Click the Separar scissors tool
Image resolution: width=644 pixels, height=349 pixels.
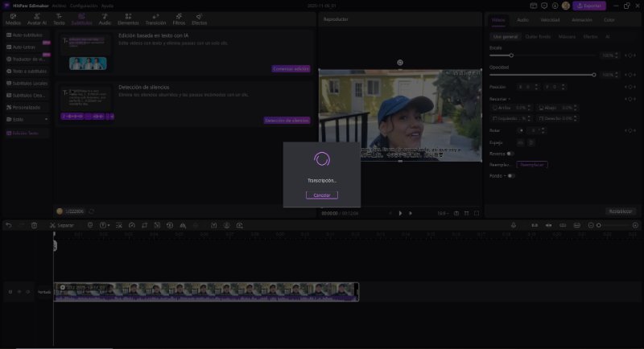tap(53, 225)
